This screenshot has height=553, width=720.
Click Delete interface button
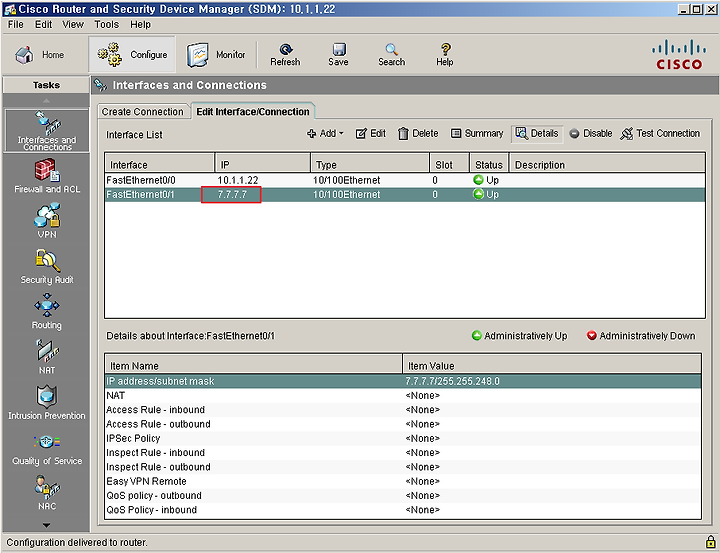point(418,134)
